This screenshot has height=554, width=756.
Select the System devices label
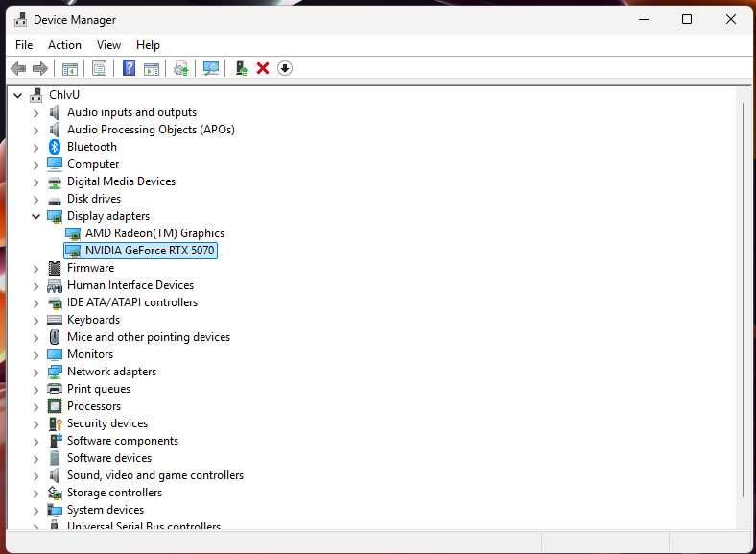coord(106,510)
